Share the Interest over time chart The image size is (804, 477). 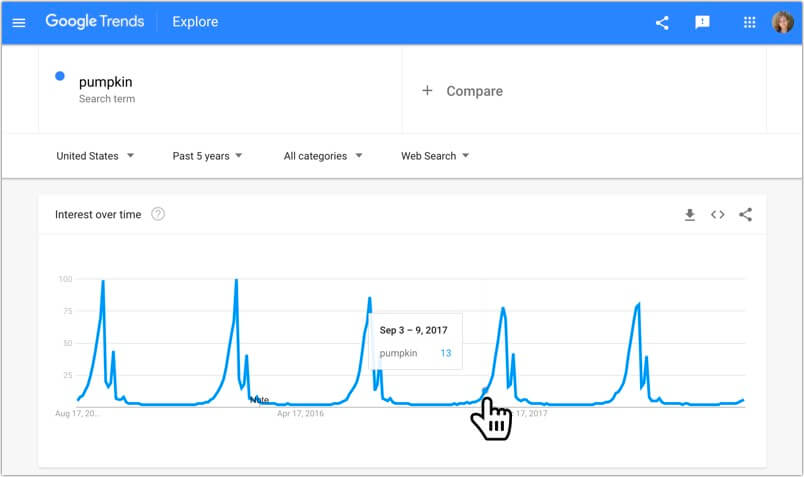(x=745, y=214)
